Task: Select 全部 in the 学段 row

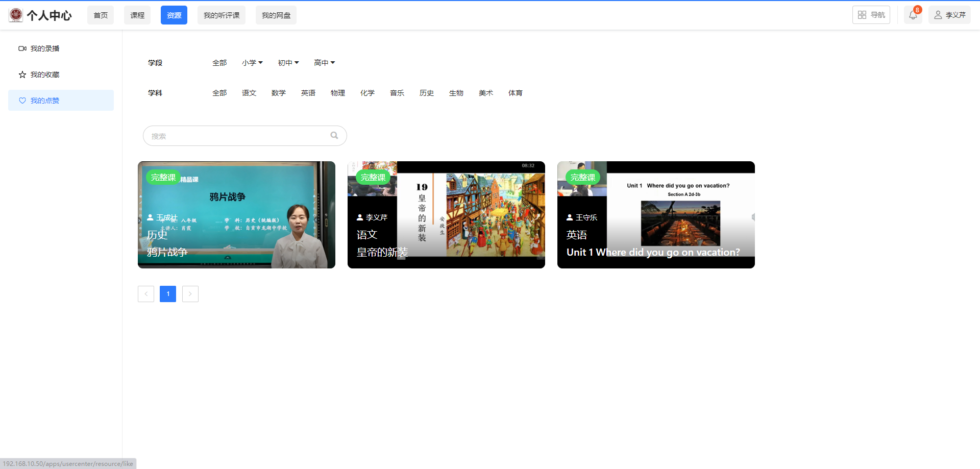Action: (219, 63)
